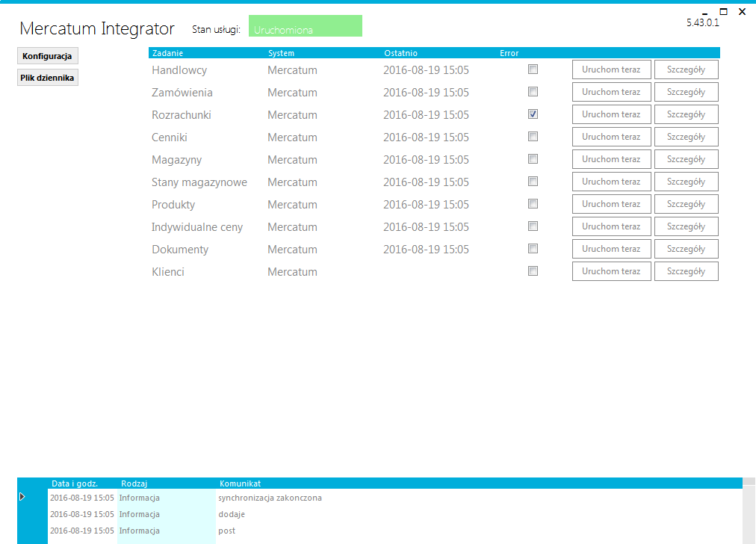The height and width of the screenshot is (544, 756).
Task: Open the Konfiguracja settings
Action: click(x=47, y=56)
